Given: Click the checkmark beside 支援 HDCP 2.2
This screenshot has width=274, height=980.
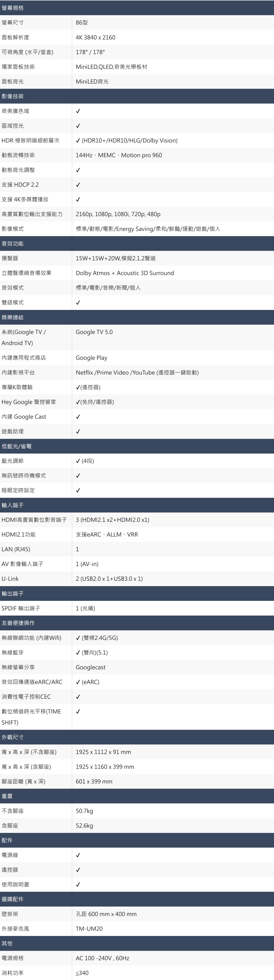Looking at the screenshot, I should (78, 185).
